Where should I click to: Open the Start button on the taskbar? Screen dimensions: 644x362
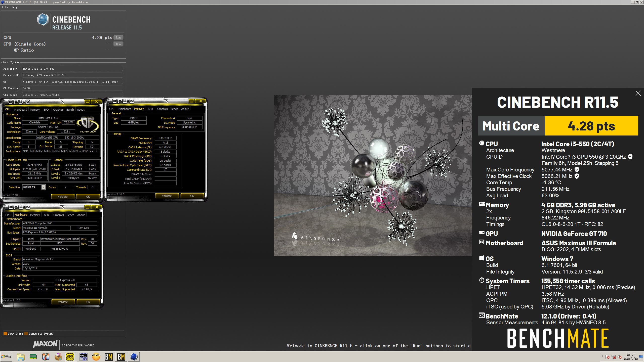point(6,356)
